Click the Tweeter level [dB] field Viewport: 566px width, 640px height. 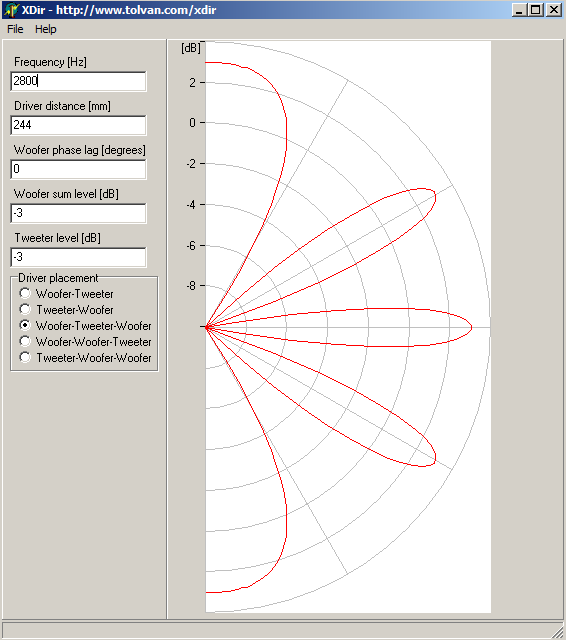coord(78,258)
